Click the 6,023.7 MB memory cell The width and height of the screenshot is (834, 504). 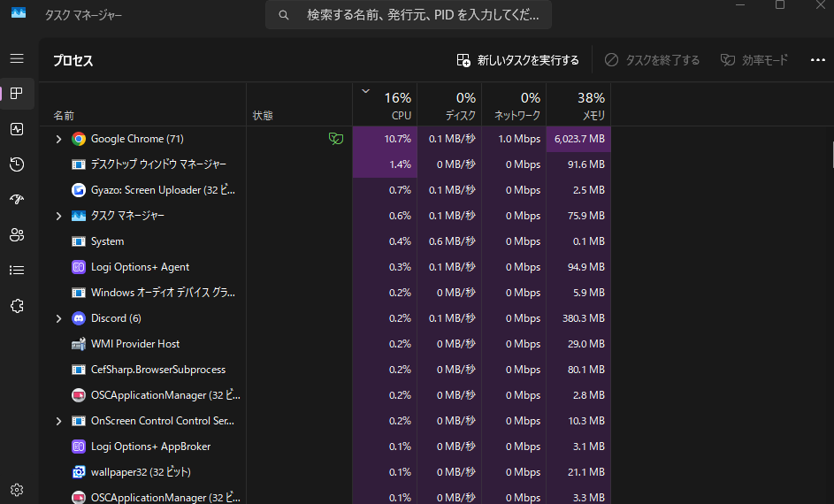pos(578,139)
